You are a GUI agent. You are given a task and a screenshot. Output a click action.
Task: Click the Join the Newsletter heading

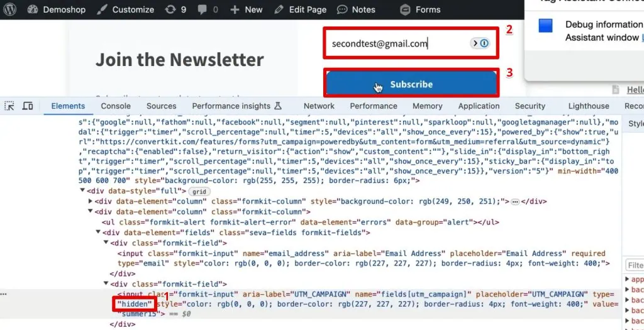tap(179, 60)
